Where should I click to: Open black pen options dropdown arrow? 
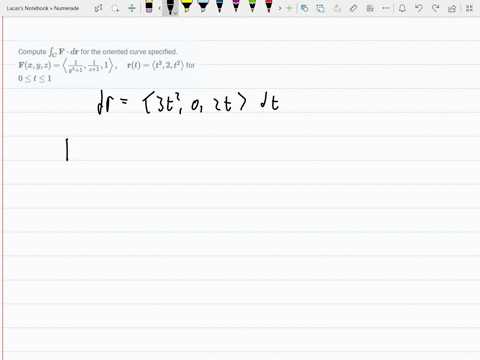[x=176, y=13]
